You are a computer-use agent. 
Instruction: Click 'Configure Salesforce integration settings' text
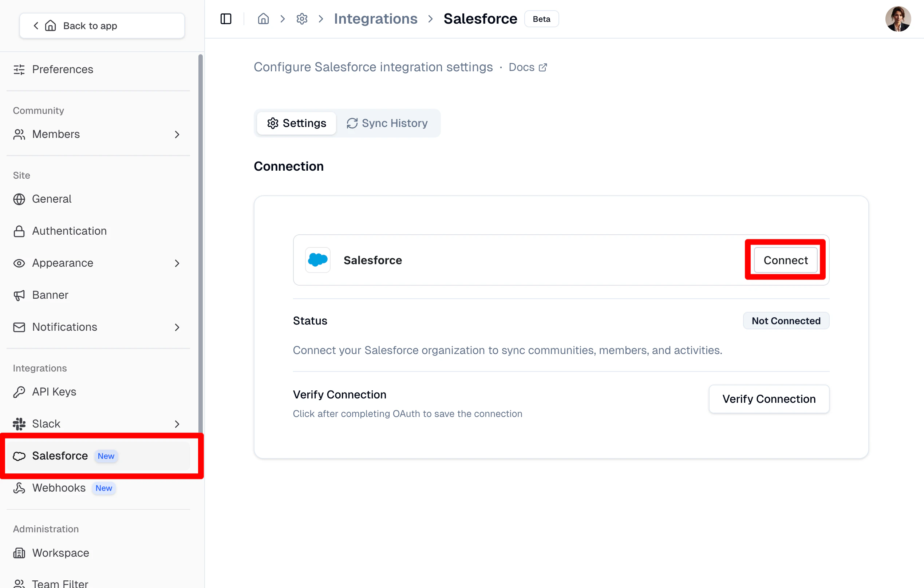click(x=373, y=67)
